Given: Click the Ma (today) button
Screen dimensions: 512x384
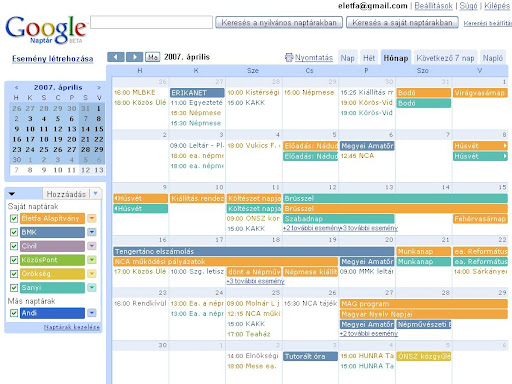Looking at the screenshot, I should coord(153,57).
